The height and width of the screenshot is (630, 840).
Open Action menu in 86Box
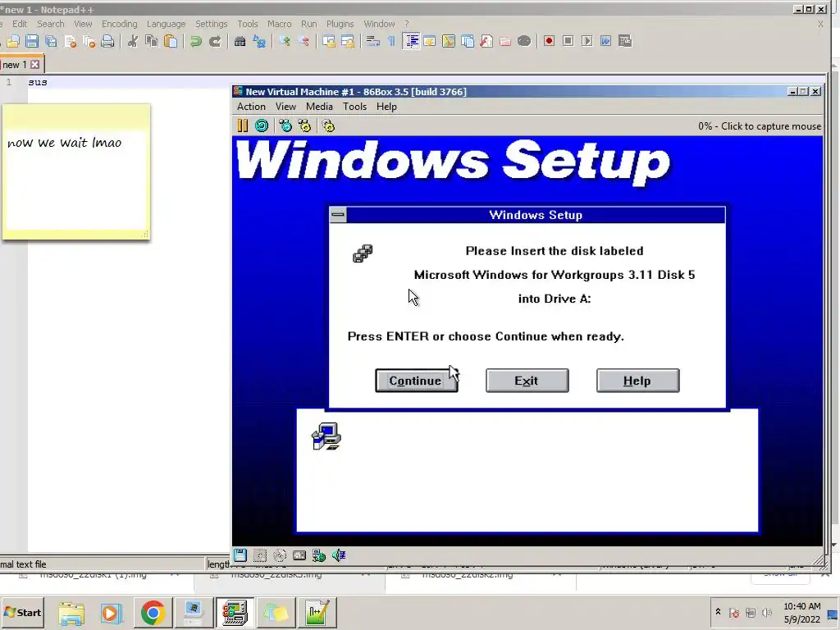click(251, 107)
